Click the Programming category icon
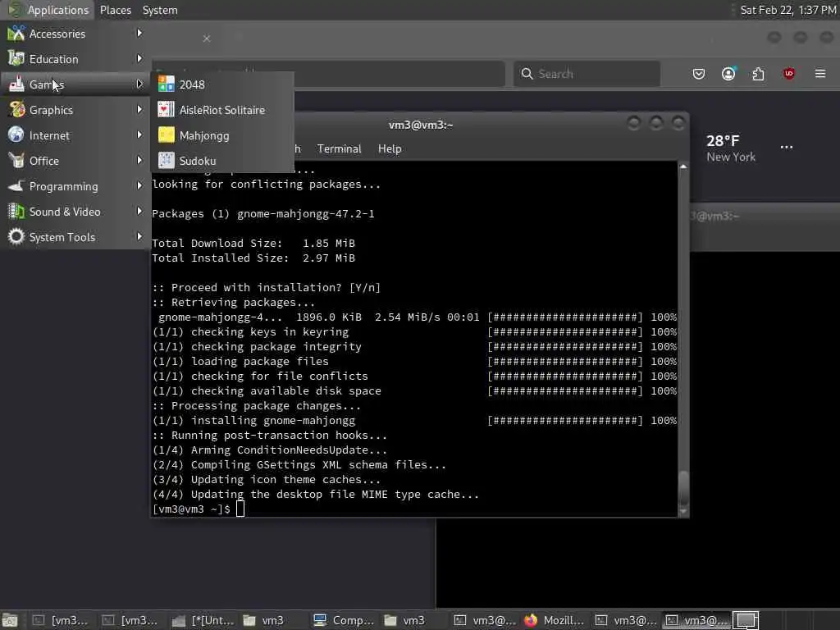 pyautogui.click(x=16, y=186)
